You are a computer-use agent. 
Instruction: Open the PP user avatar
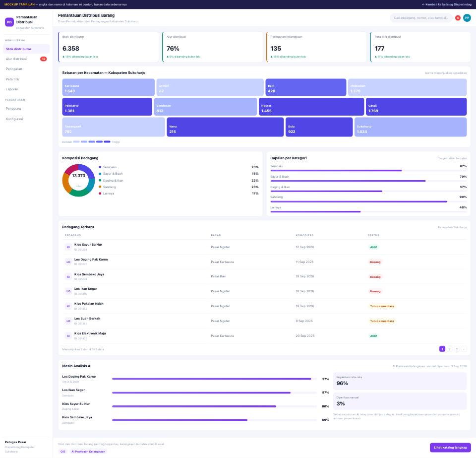(x=467, y=18)
